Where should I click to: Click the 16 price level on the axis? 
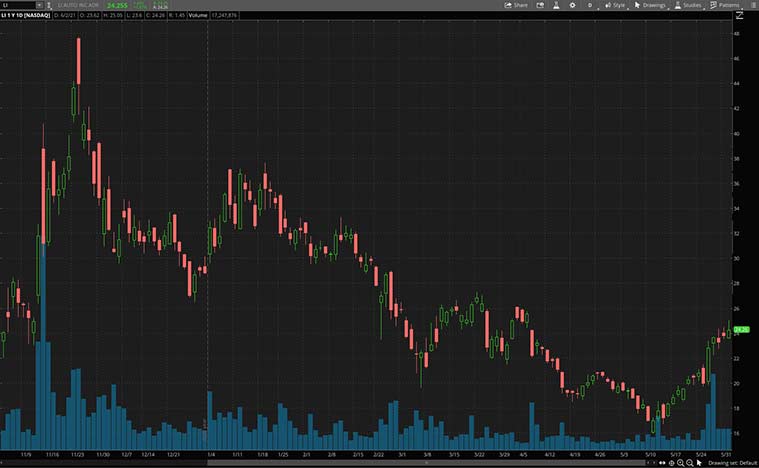coord(736,433)
